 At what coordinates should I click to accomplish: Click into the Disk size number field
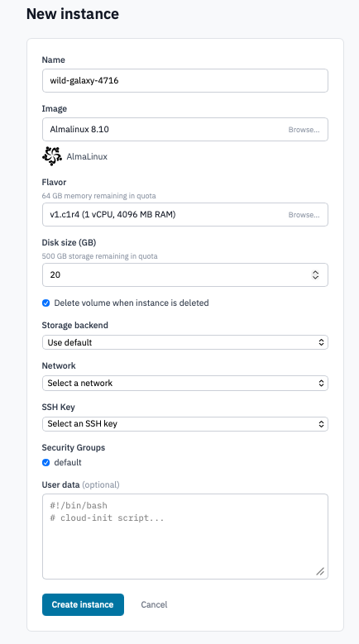tap(184, 274)
